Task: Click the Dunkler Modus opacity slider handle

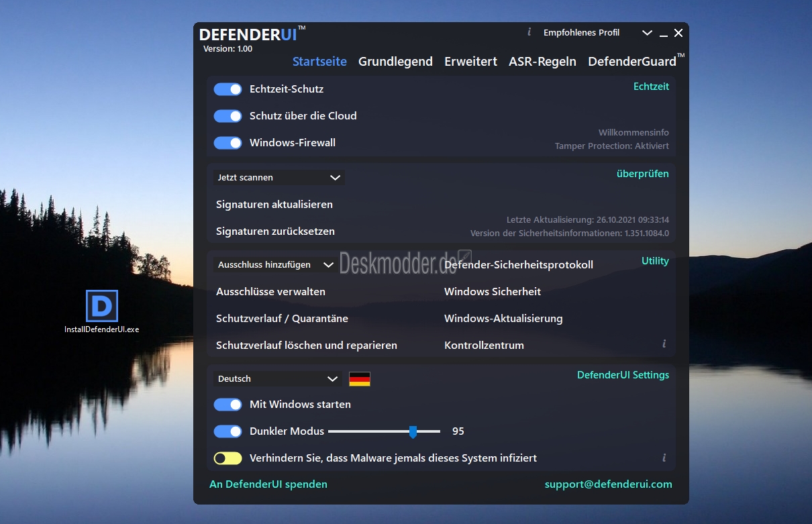Action: tap(413, 432)
